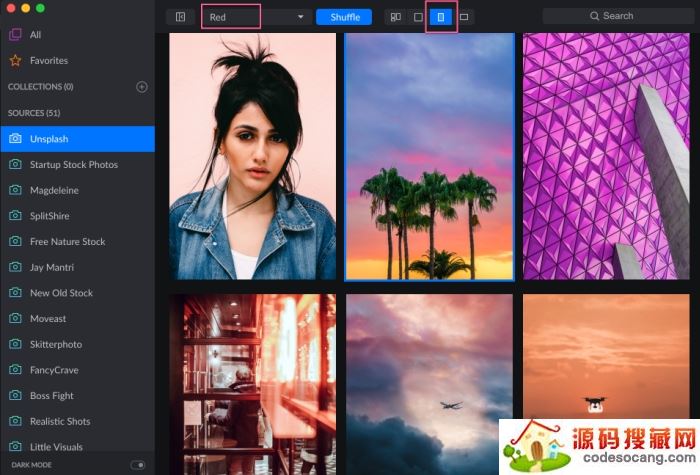Toggle the sidebar panel icon in toolbar

point(180,17)
